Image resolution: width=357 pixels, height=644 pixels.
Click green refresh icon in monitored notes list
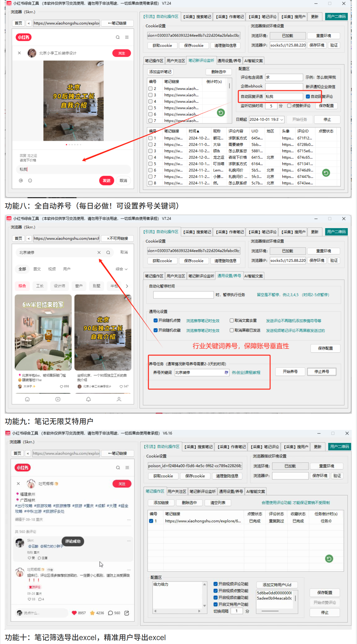tap(221, 112)
